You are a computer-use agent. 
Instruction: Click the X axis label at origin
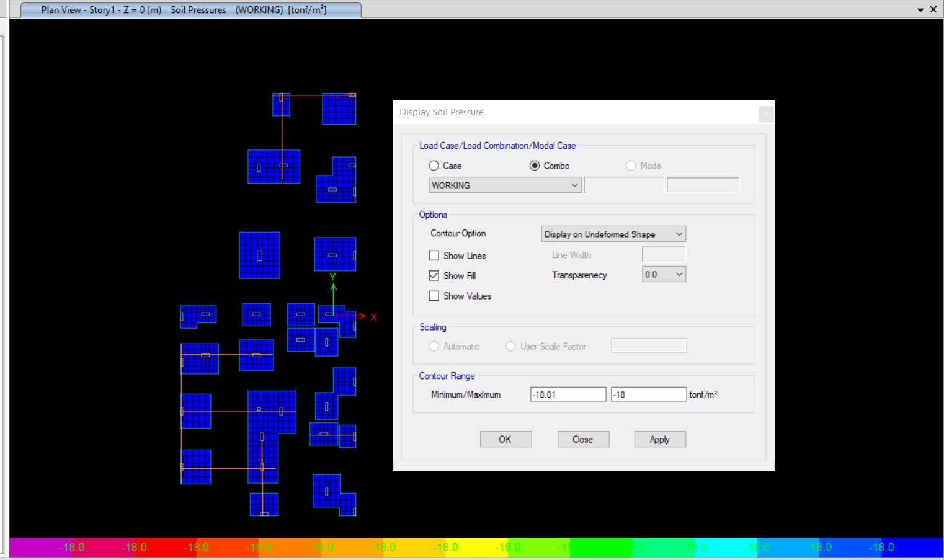[373, 317]
